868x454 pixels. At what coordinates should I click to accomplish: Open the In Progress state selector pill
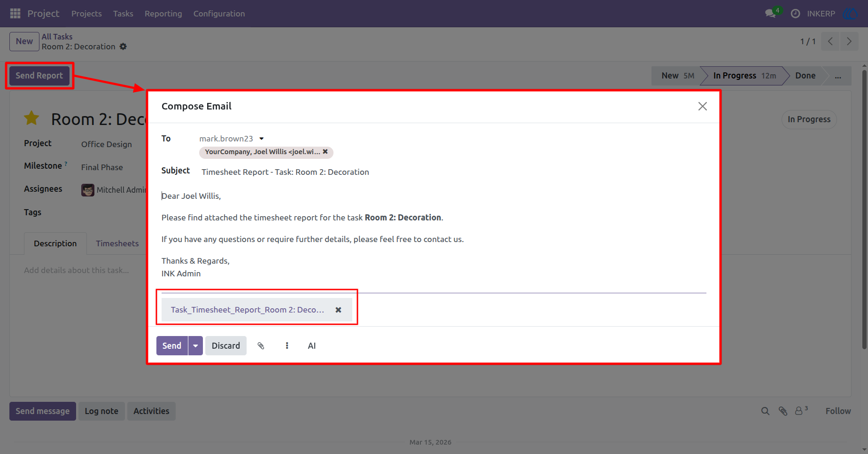(809, 119)
